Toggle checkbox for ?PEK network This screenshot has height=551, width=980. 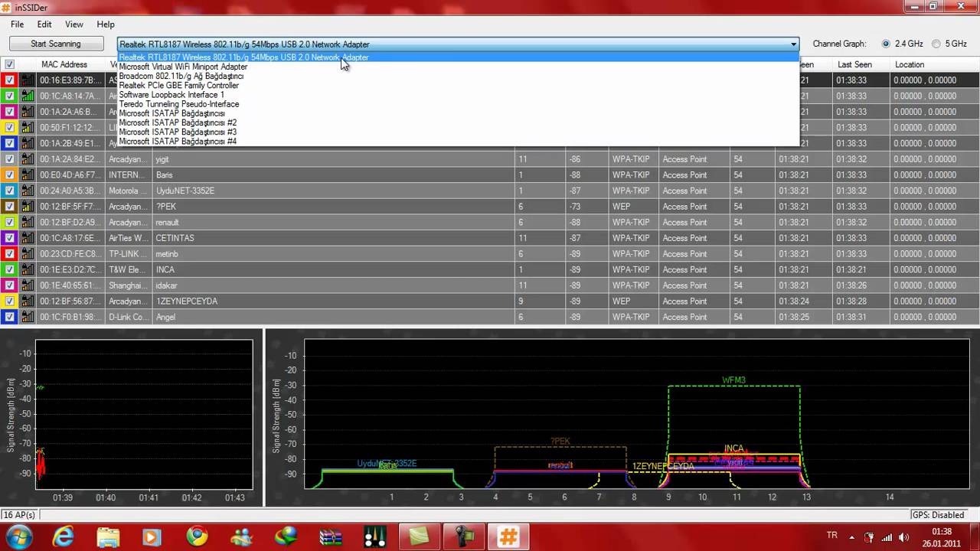click(x=10, y=207)
